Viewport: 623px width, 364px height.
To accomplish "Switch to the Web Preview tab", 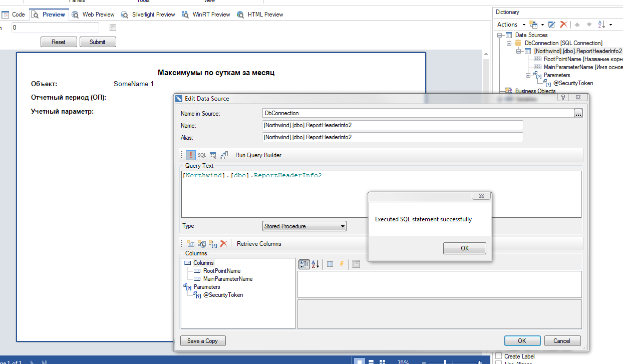I will tap(93, 15).
